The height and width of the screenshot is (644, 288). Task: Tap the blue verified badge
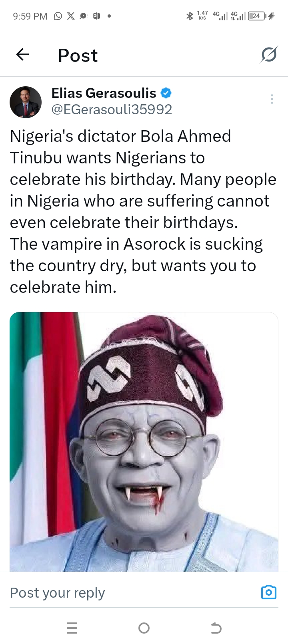tap(166, 93)
